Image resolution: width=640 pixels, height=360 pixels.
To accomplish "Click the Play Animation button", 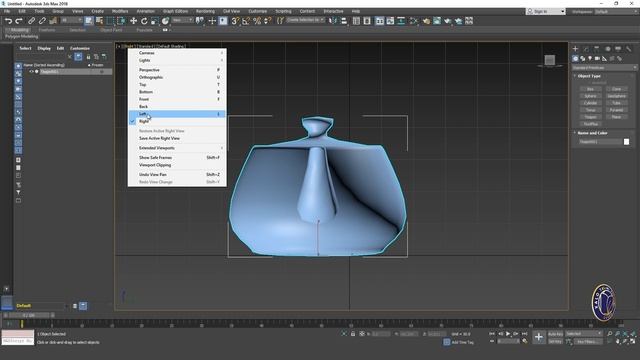I will point(508,334).
